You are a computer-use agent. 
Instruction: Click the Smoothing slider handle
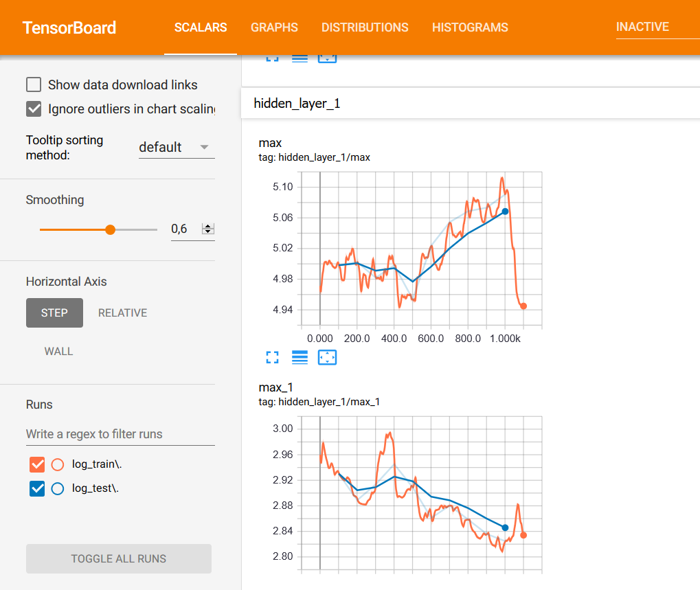[x=110, y=229]
